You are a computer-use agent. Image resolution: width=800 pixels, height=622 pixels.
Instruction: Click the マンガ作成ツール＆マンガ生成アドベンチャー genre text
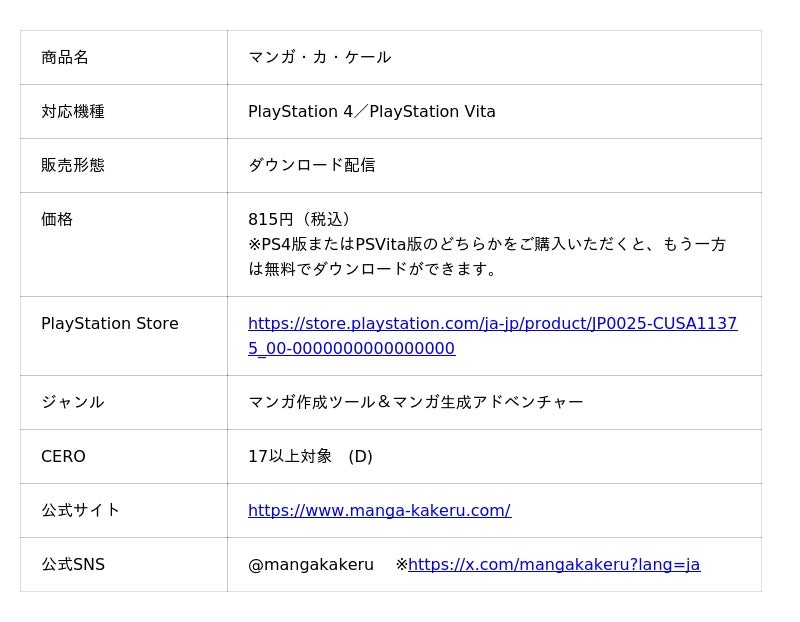[x=415, y=403]
